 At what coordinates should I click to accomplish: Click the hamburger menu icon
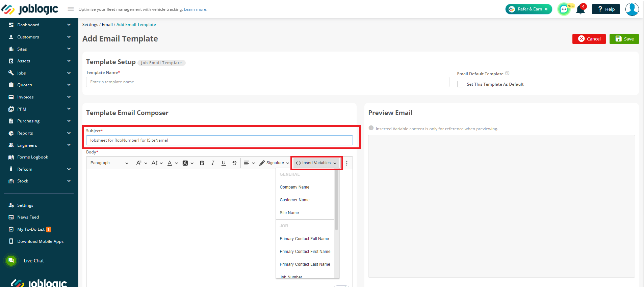pyautogui.click(x=71, y=9)
